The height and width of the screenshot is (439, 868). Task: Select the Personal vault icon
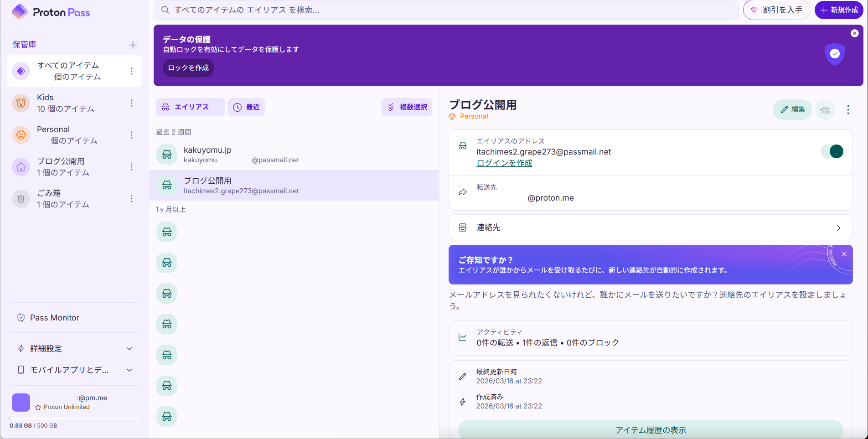click(21, 135)
